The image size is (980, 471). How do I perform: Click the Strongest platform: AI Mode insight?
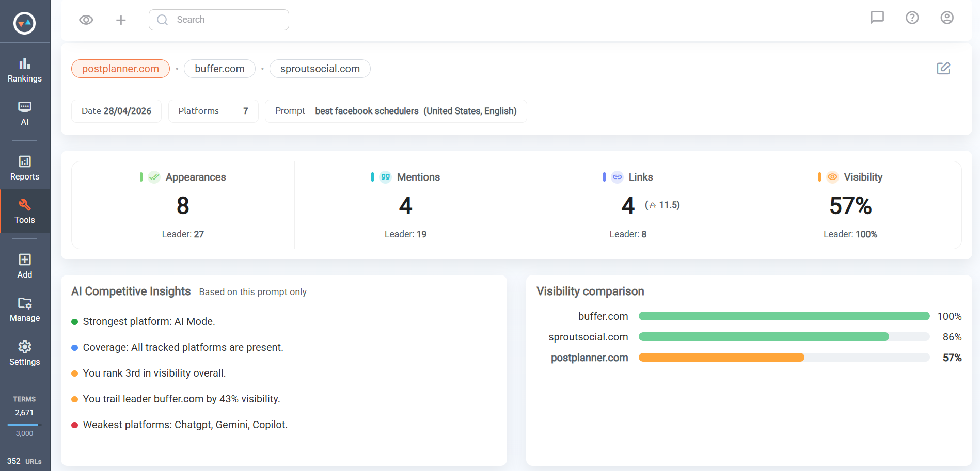(x=149, y=321)
